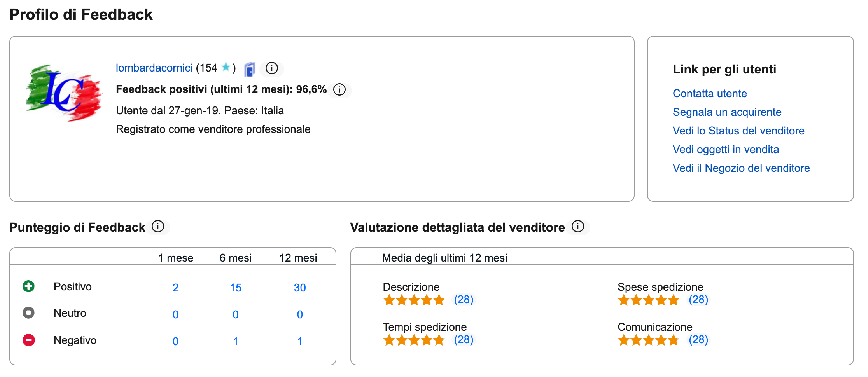This screenshot has width=868, height=377.
Task: Open Vedi il Negozio del venditore
Action: (x=741, y=168)
